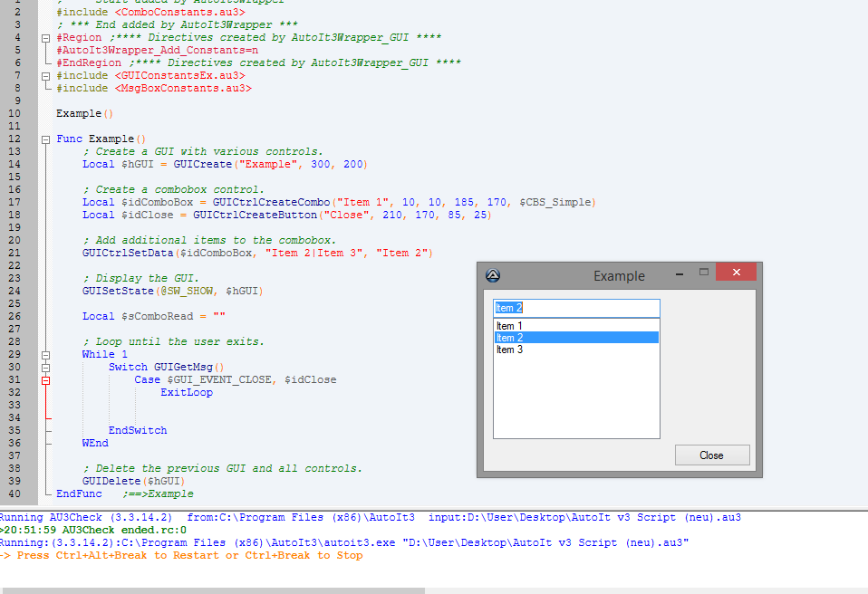The width and height of the screenshot is (868, 594).
Task: Collapse the While 1 loop fold
Action: click(45, 355)
